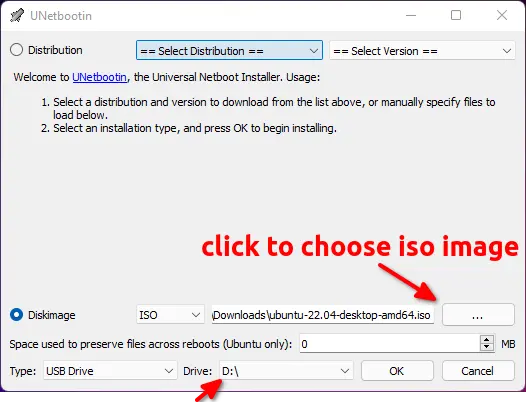Viewport: 526px width, 402px height.
Task: Decrease the persistent space value with down arrow
Action: tap(487, 348)
